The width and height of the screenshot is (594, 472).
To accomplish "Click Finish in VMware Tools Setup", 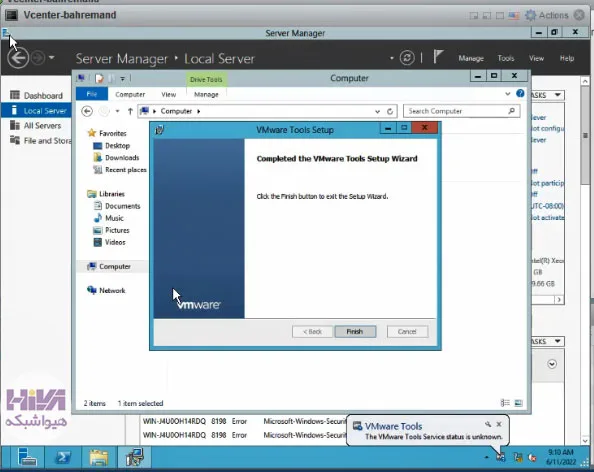I will [x=355, y=331].
